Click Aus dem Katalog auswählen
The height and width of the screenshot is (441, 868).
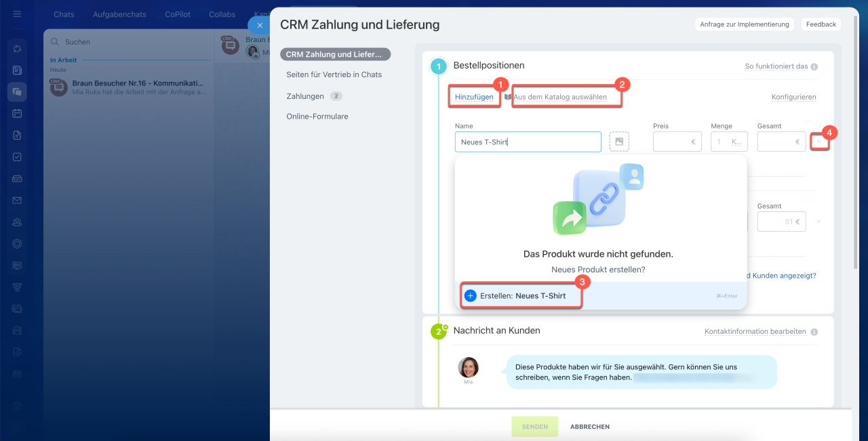pyautogui.click(x=560, y=97)
